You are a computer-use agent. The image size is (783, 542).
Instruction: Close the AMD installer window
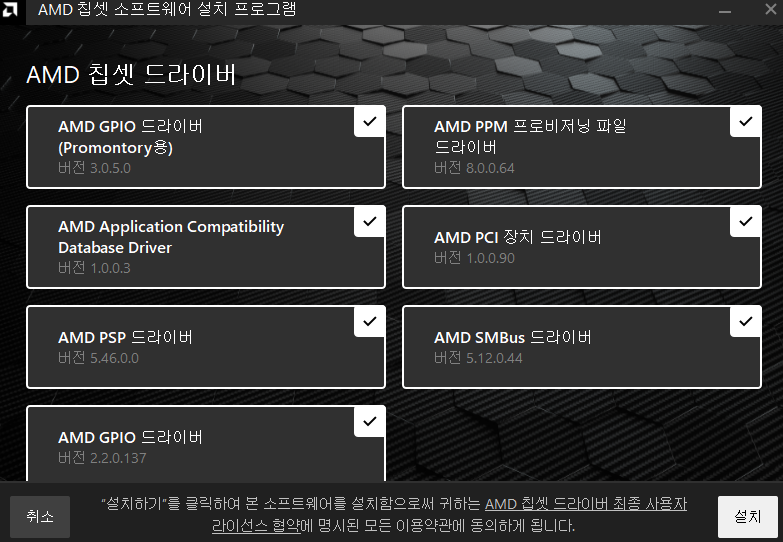tap(771, 9)
